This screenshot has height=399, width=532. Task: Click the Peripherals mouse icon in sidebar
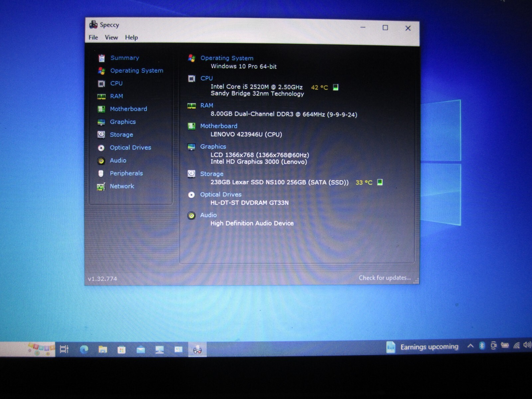click(101, 174)
